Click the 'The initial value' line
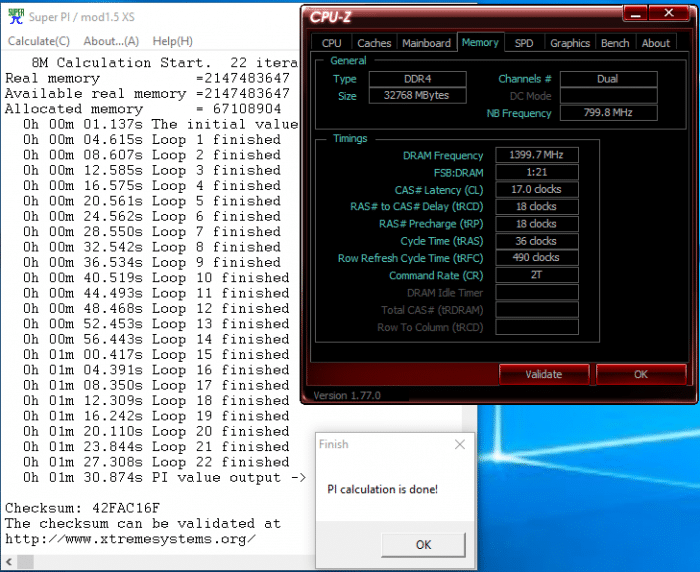This screenshot has width=700, height=572. tap(161, 124)
